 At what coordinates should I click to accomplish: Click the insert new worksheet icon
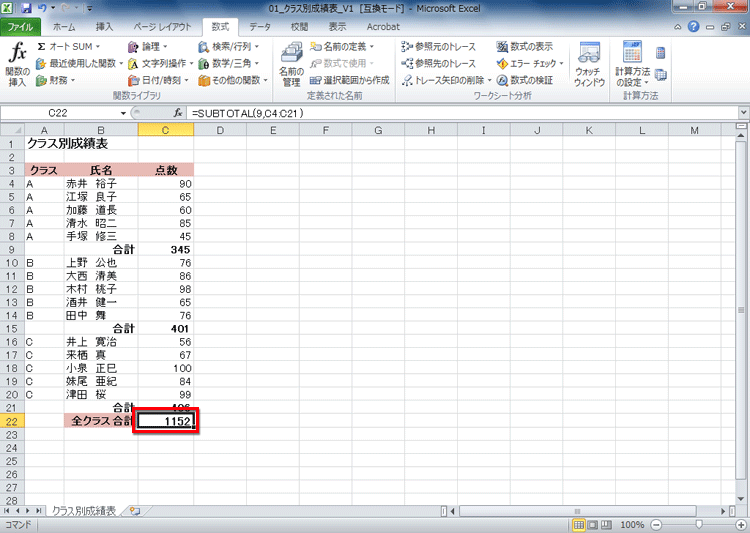135,511
